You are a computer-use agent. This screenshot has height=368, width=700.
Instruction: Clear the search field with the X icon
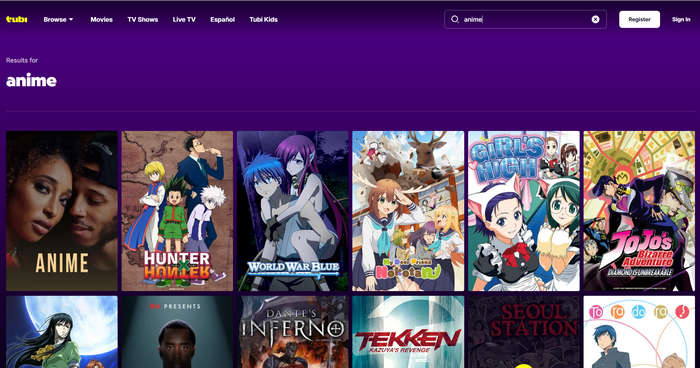click(595, 19)
